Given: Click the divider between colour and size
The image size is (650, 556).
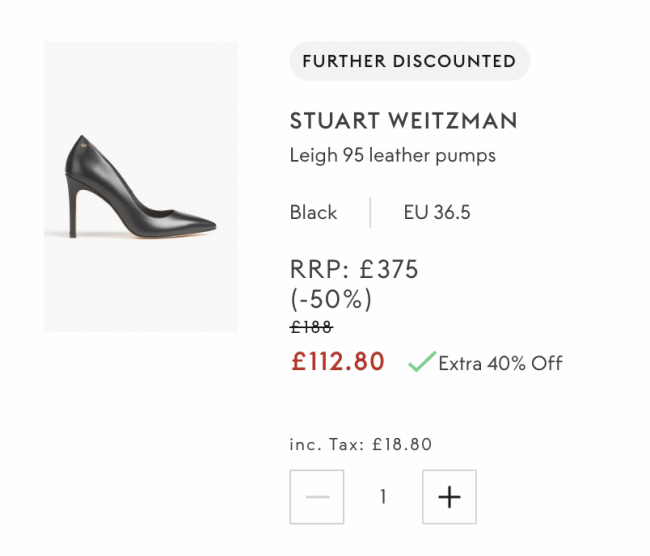Looking at the screenshot, I should (x=370, y=212).
